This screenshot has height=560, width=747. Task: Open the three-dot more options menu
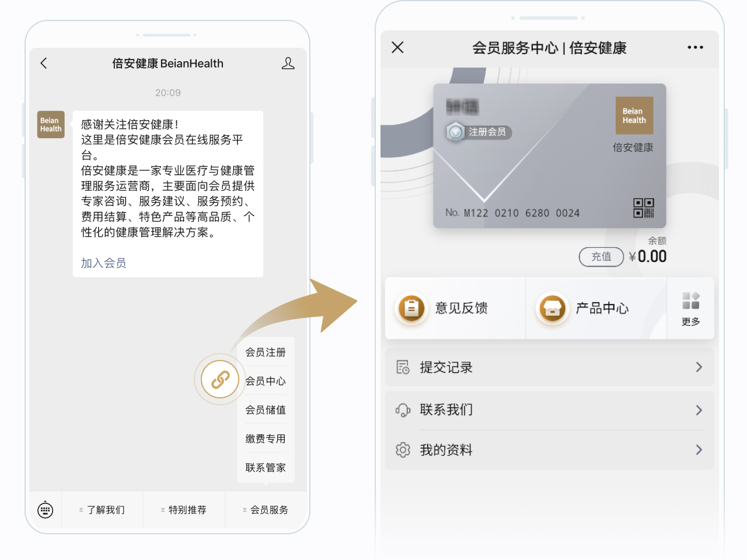(694, 47)
